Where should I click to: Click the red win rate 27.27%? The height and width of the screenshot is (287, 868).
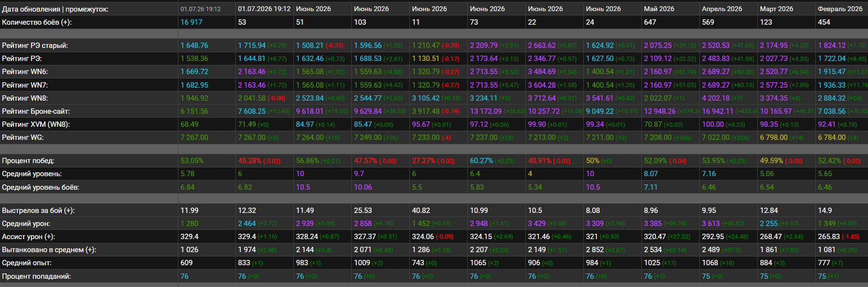[x=423, y=160]
